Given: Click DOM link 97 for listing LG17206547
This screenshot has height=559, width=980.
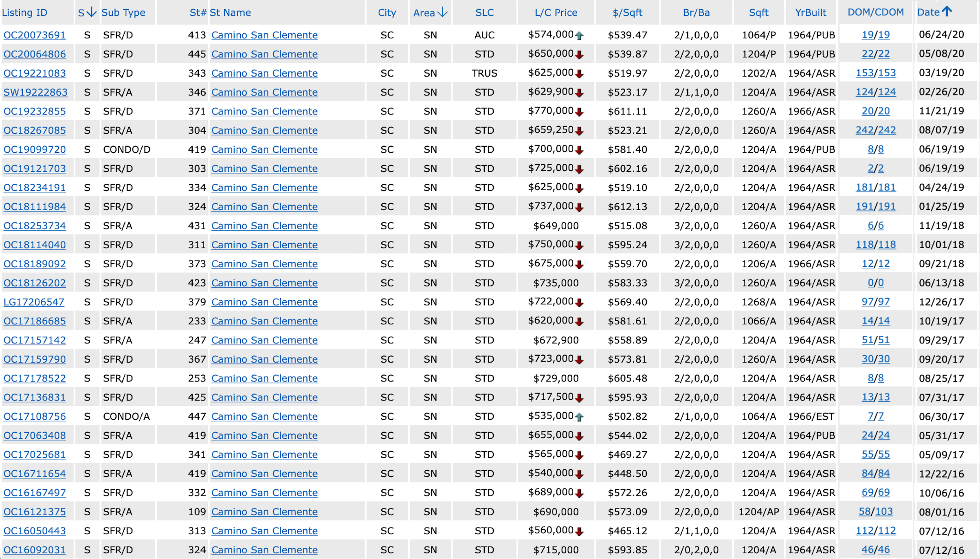Looking at the screenshot, I should click(868, 302).
